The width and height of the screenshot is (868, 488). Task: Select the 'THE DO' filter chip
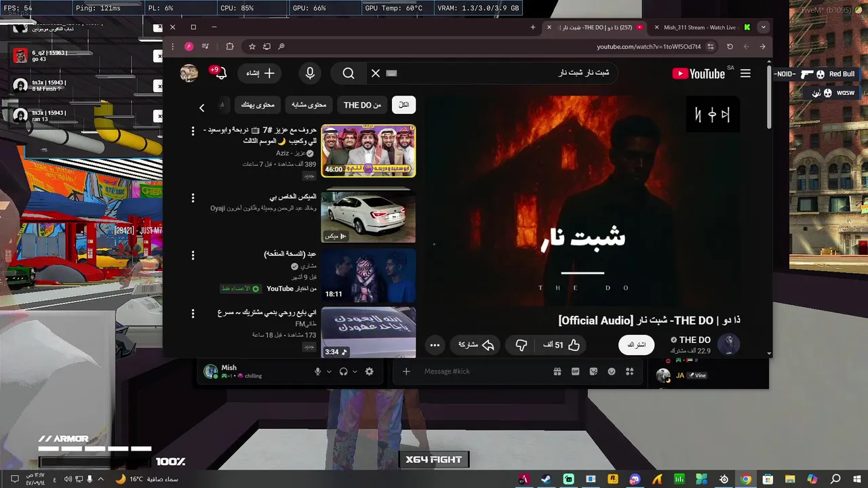point(362,105)
